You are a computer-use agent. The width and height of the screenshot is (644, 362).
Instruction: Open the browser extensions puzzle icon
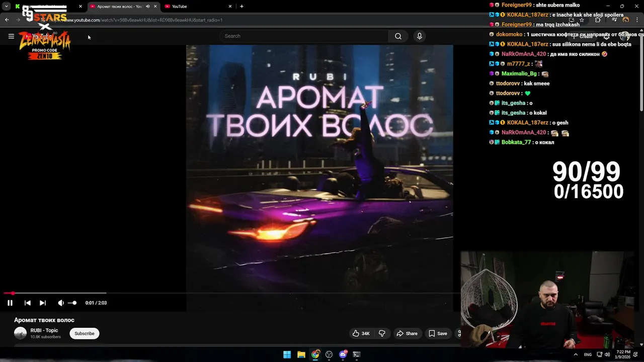pos(598,20)
